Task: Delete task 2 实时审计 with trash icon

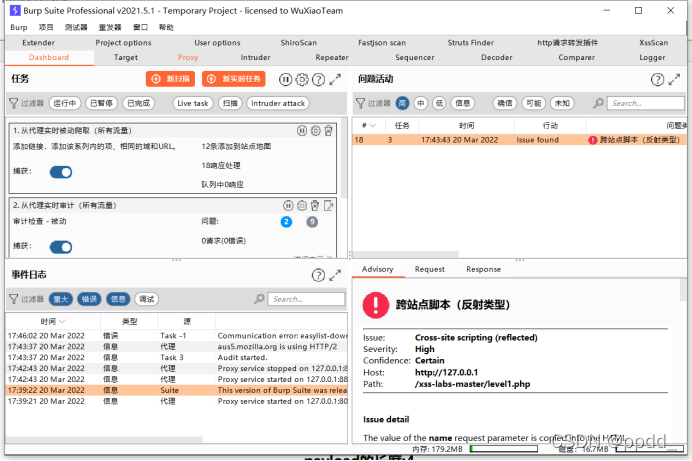Action: tap(315, 206)
